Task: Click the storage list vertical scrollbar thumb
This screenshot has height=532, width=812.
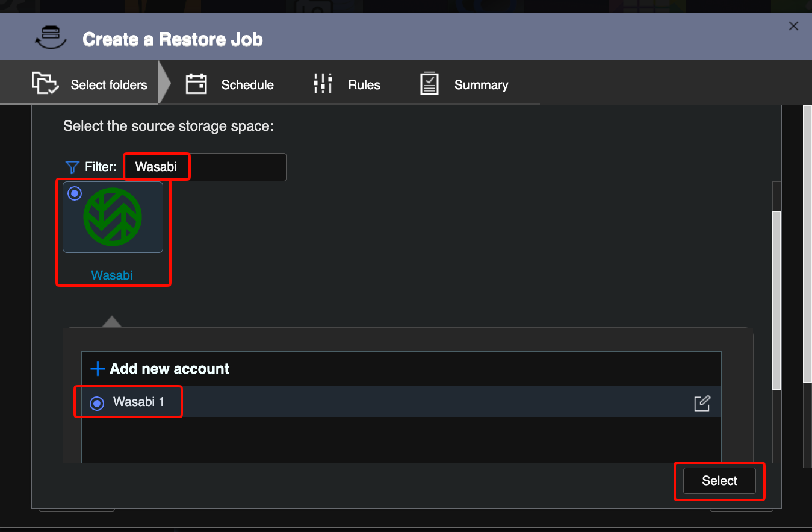Action: point(776,300)
